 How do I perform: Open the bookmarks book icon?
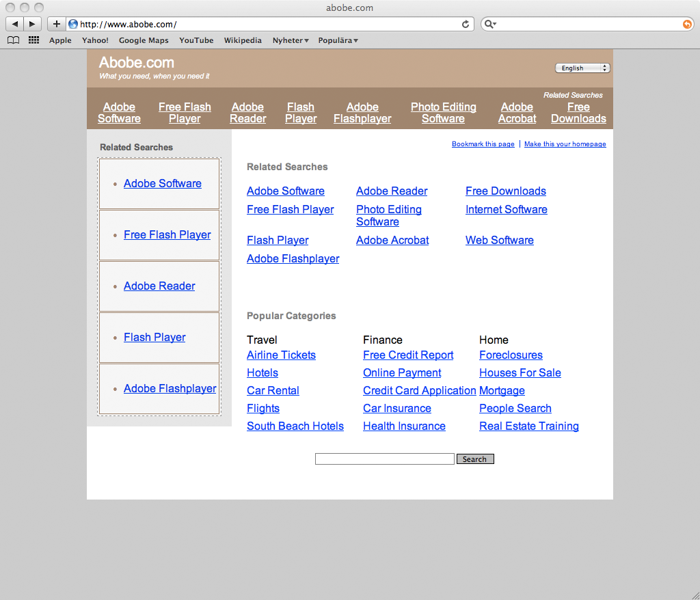(13, 40)
